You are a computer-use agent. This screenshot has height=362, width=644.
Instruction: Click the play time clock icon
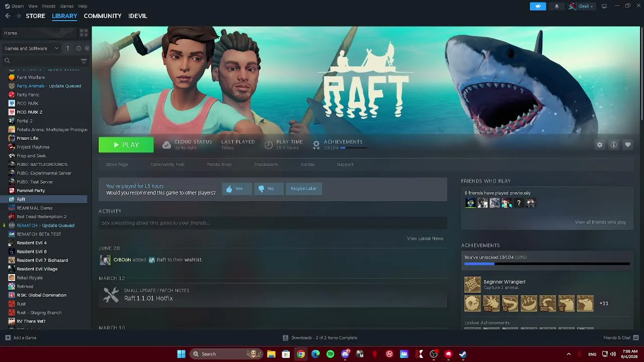point(269,145)
